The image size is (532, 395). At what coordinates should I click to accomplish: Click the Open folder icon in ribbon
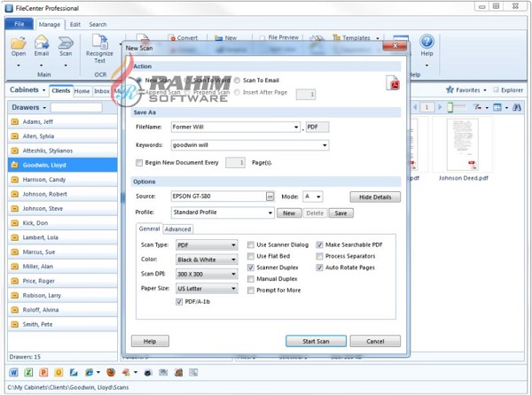pyautogui.click(x=19, y=43)
